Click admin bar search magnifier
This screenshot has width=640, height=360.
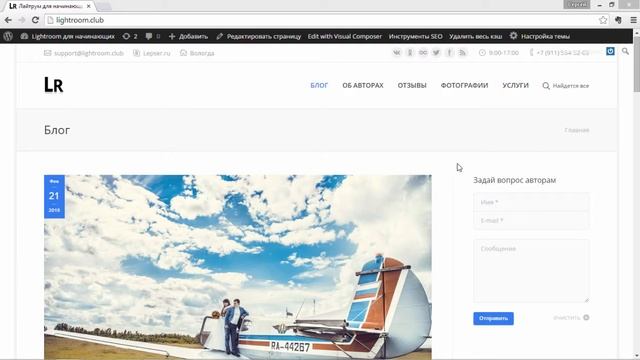tap(625, 51)
